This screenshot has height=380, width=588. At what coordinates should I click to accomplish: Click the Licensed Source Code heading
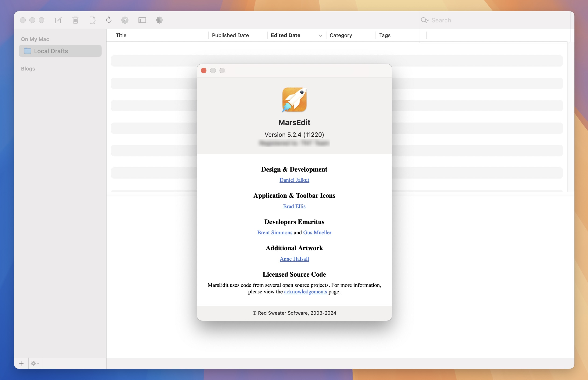(294, 274)
